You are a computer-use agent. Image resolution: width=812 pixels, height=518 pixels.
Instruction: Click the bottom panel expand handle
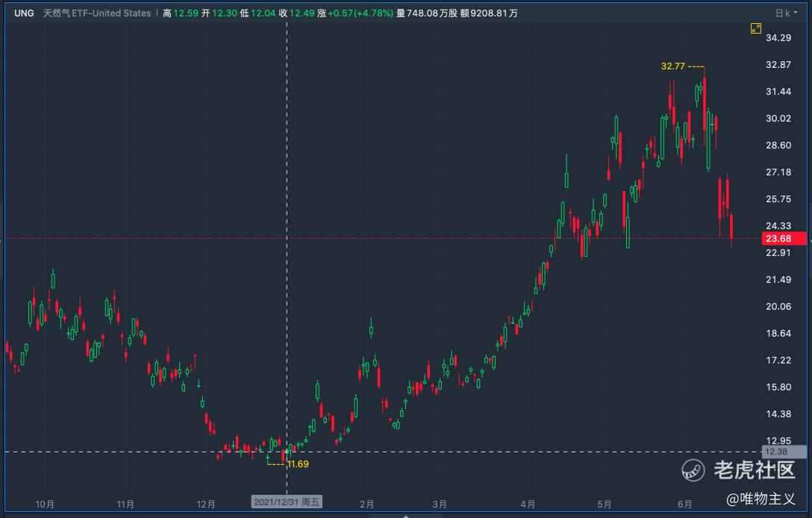pyautogui.click(x=406, y=515)
